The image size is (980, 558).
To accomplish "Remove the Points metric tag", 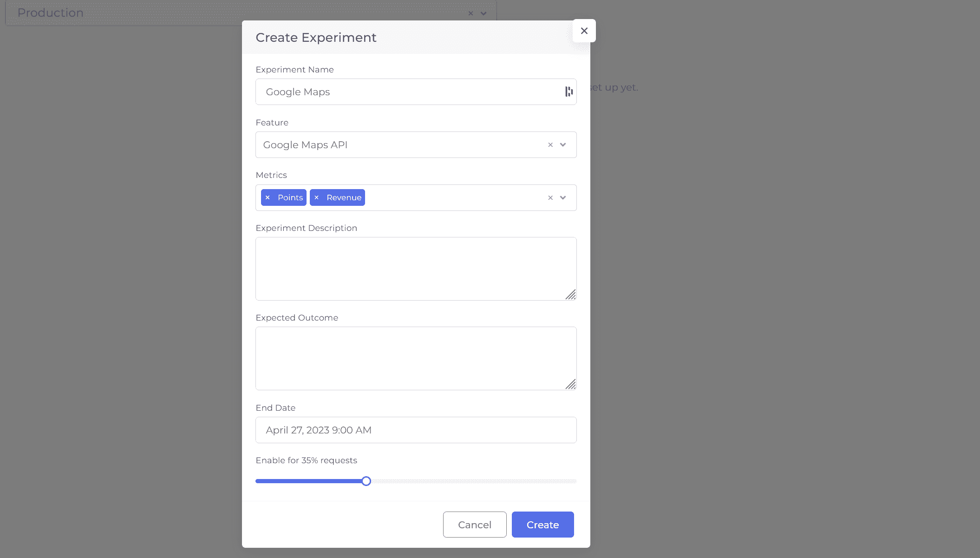I will (268, 197).
